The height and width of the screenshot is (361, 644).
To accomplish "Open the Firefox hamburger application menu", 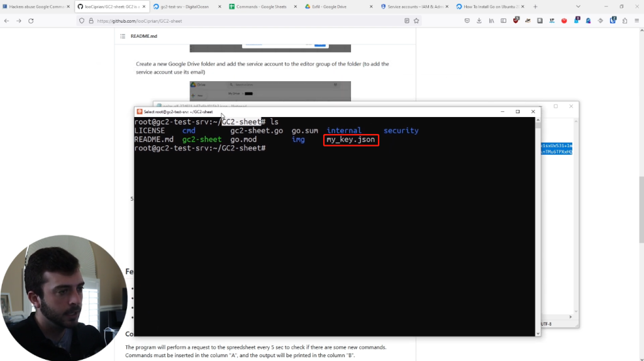I will [636, 21].
